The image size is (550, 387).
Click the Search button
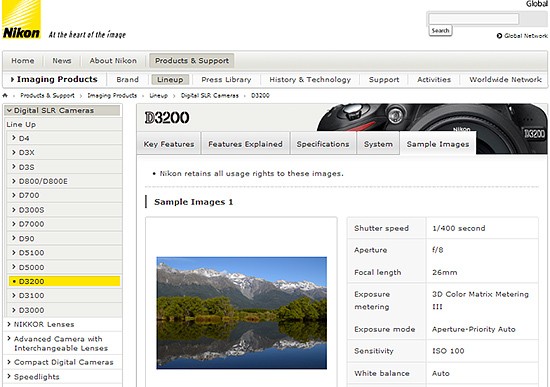[x=440, y=31]
